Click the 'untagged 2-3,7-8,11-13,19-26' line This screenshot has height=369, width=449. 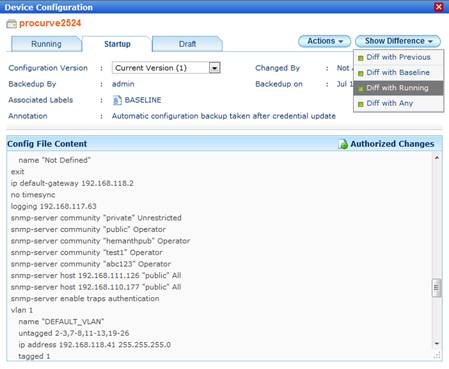(x=74, y=333)
